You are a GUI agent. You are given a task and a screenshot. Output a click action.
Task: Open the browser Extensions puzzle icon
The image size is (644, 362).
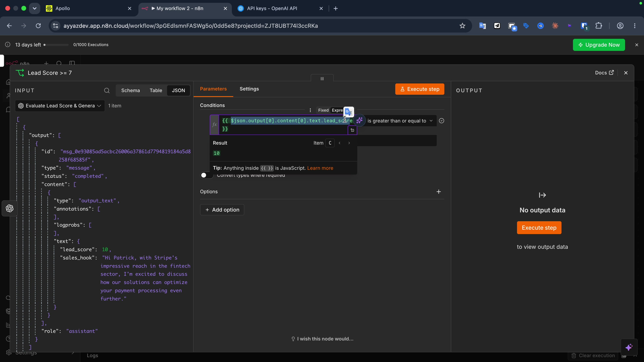coord(599,26)
